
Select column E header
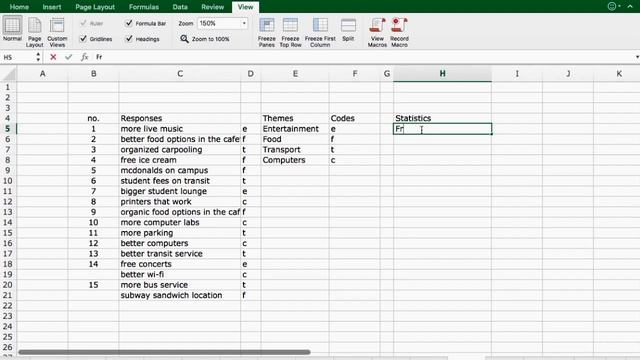coord(295,74)
